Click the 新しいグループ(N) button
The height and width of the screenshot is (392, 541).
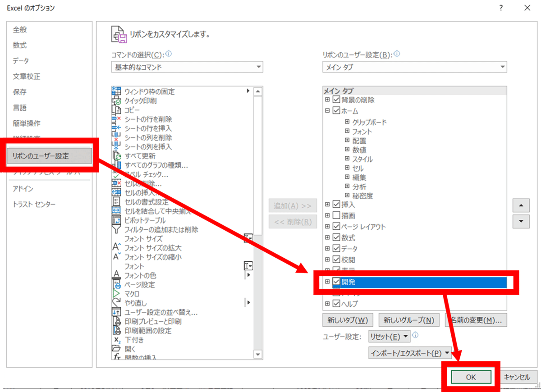coord(409,320)
